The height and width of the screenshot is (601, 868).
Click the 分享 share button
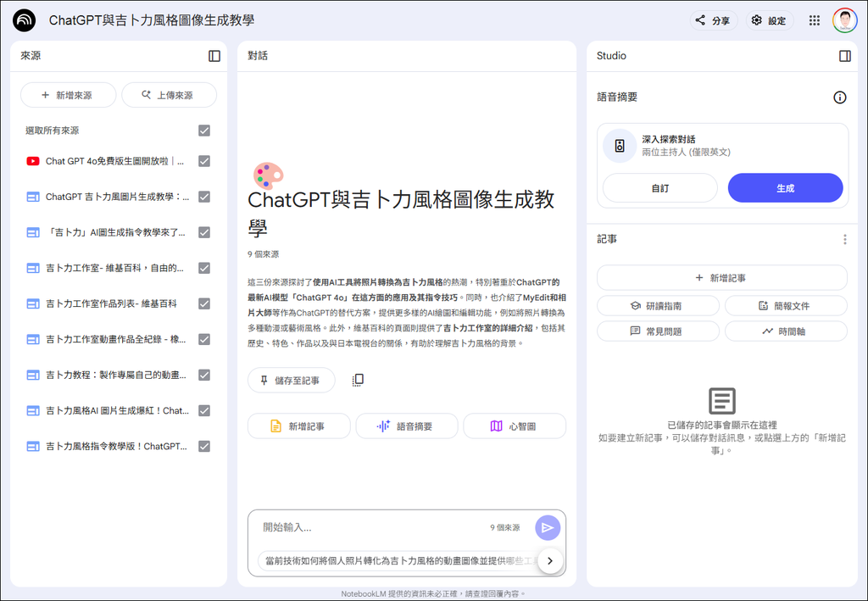714,20
